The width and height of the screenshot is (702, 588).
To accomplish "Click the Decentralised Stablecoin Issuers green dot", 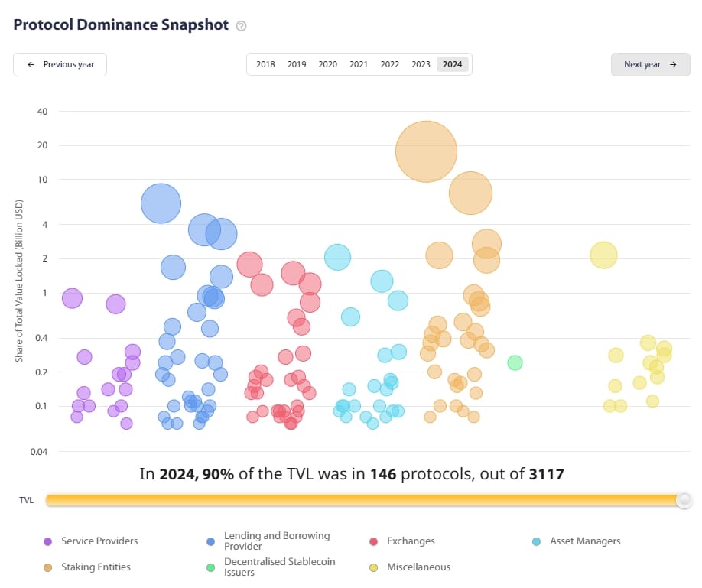I will (x=210, y=567).
